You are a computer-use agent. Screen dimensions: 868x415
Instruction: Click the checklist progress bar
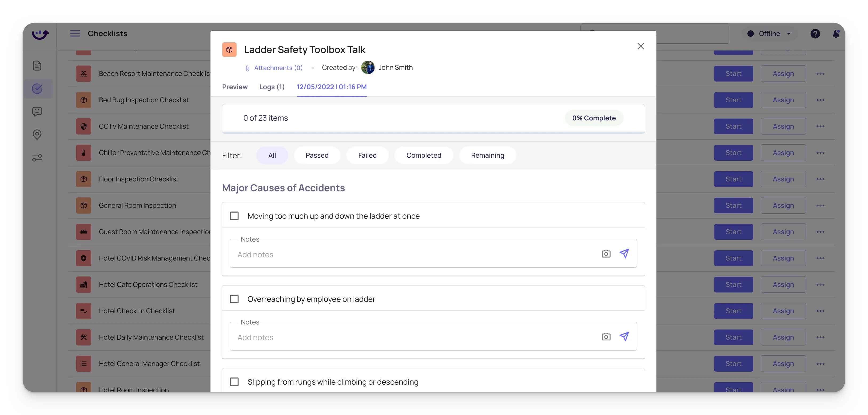(x=433, y=133)
